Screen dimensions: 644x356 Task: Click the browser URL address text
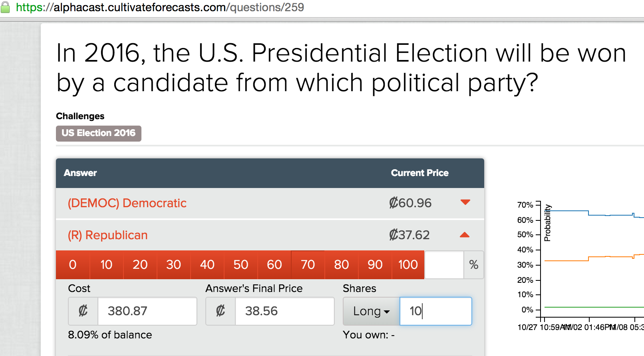(x=160, y=7)
